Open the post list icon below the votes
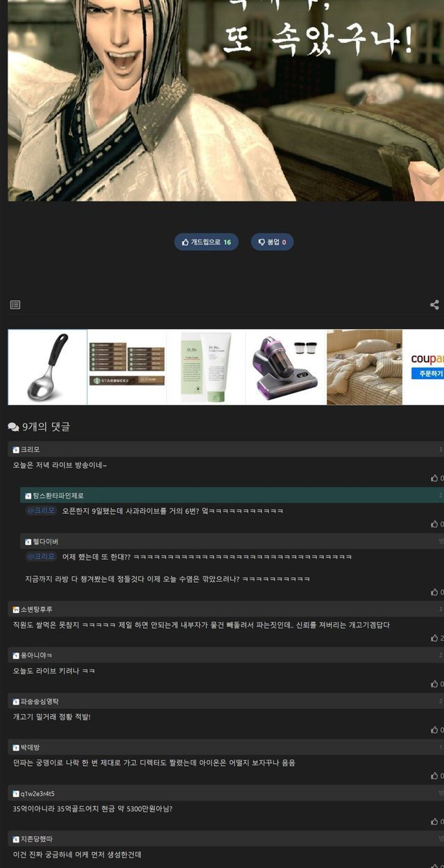Image resolution: width=444 pixels, height=868 pixels. [x=15, y=305]
